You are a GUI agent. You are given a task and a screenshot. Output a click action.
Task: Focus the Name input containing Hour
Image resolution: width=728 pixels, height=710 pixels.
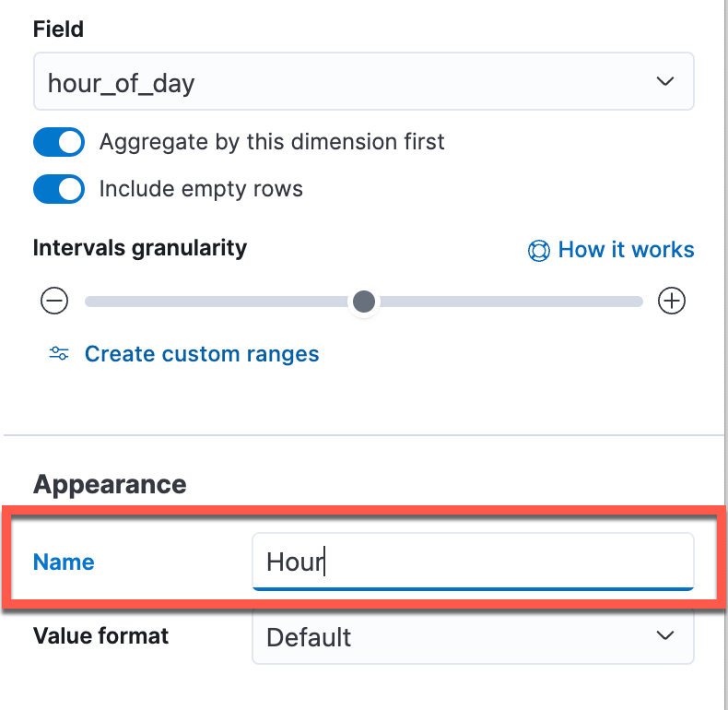pyautogui.click(x=473, y=562)
